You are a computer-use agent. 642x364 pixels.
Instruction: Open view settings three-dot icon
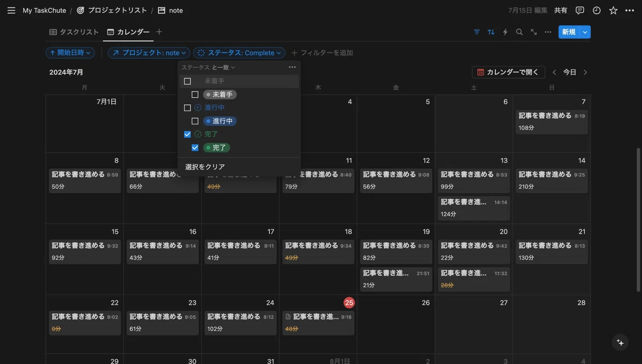548,32
